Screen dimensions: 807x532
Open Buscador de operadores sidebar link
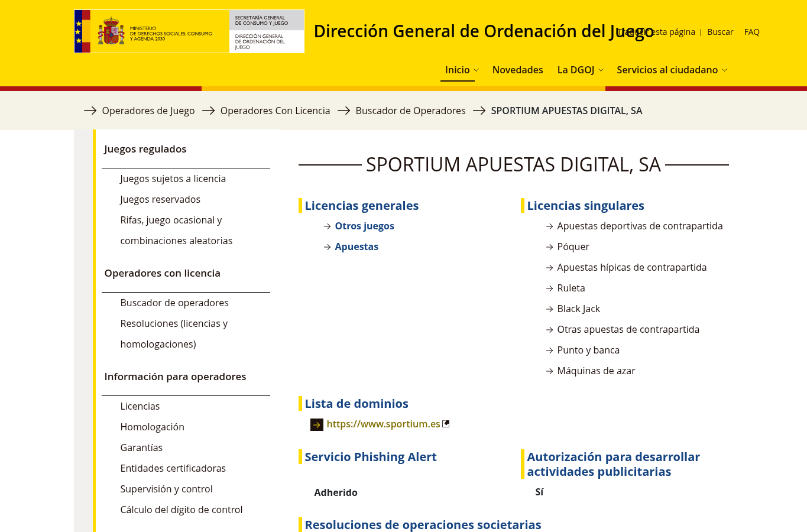(174, 303)
